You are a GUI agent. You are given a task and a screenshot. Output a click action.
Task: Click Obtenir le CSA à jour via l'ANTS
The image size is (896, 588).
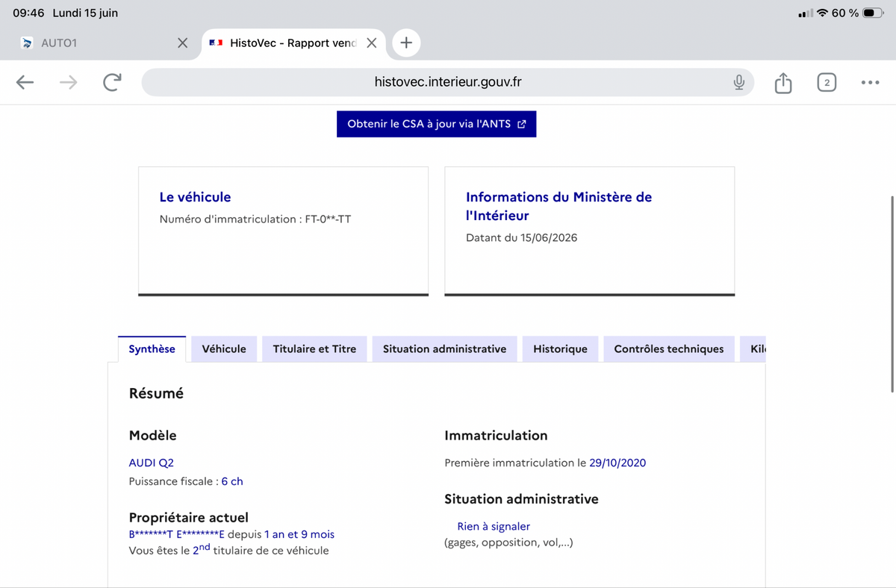click(x=437, y=124)
